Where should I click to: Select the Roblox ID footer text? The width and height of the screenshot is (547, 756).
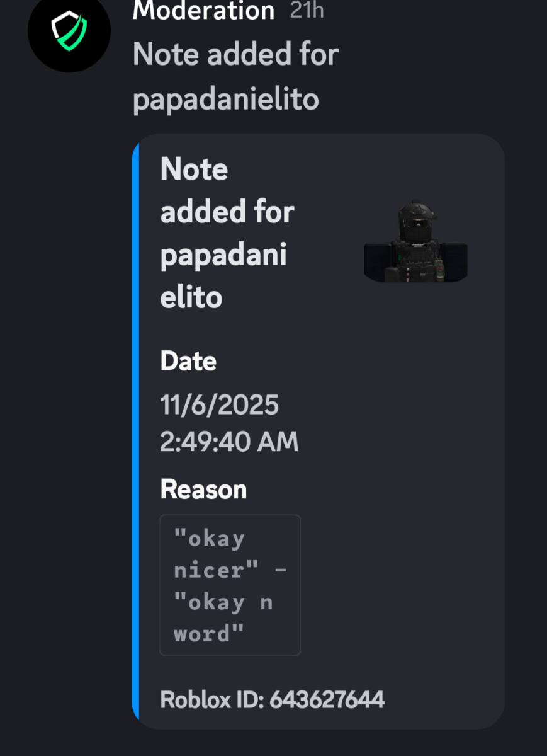pyautogui.click(x=272, y=699)
